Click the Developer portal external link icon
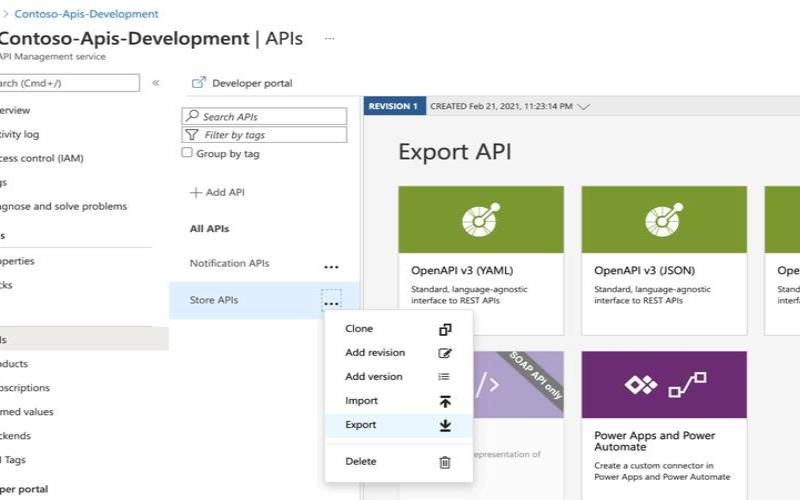Viewport: 800px width, 500px height. click(x=198, y=82)
